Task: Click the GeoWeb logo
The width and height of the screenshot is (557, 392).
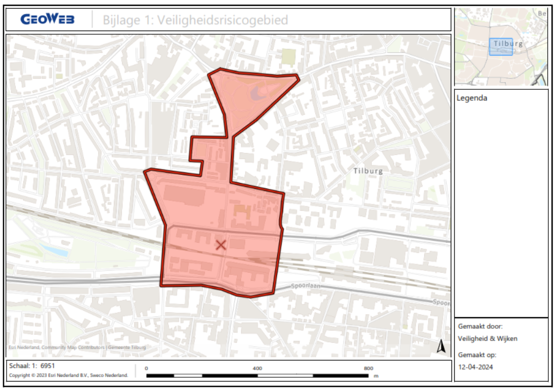Action: (x=47, y=20)
